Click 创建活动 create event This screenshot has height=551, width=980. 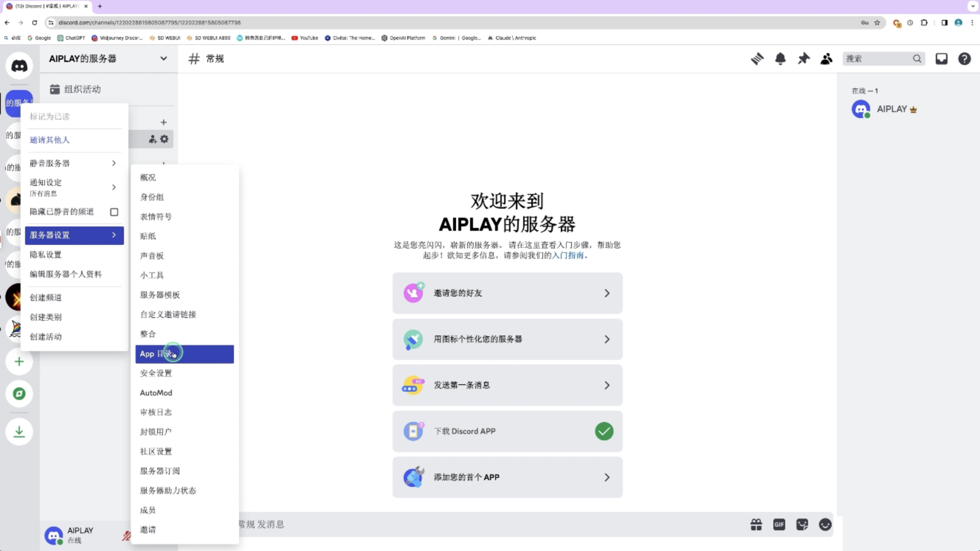click(74, 337)
